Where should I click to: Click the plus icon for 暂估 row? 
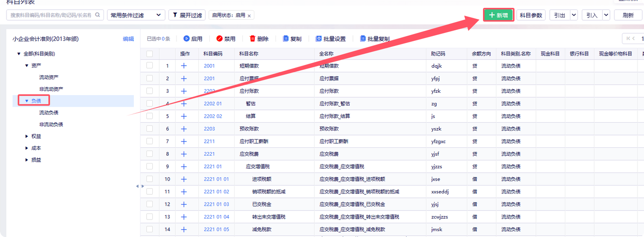coord(184,104)
